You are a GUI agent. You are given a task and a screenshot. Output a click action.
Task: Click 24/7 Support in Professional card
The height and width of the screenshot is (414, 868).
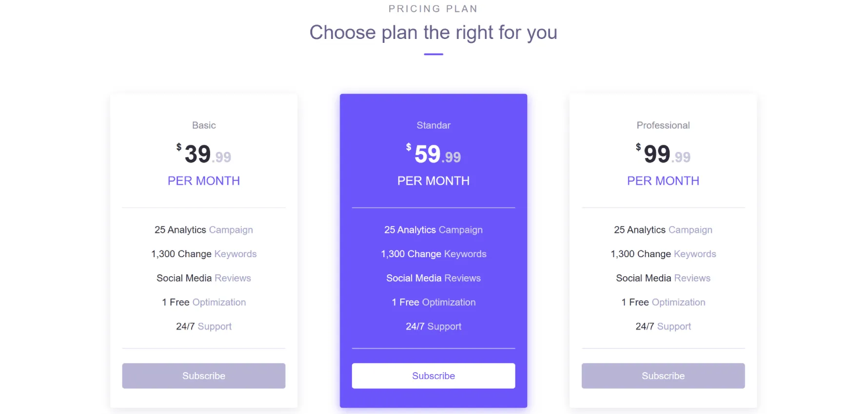click(663, 326)
